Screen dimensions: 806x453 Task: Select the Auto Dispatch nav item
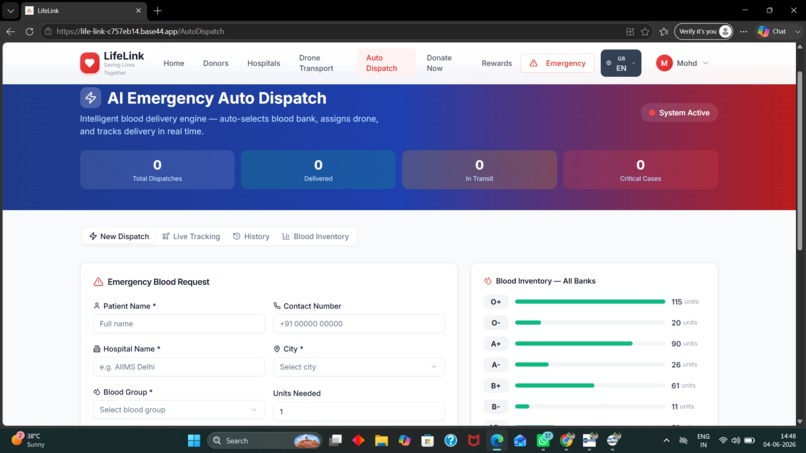coord(387,63)
